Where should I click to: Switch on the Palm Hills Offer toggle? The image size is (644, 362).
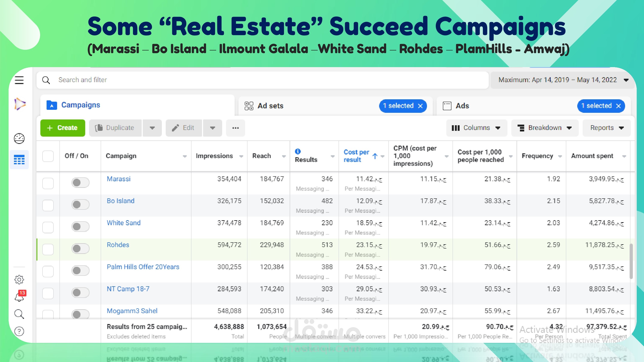click(80, 271)
